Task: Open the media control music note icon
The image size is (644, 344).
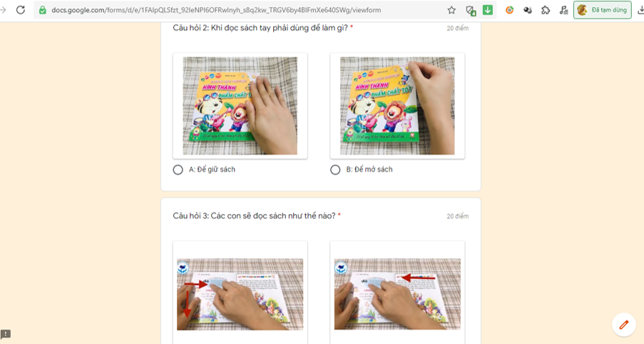Action: pos(563,10)
